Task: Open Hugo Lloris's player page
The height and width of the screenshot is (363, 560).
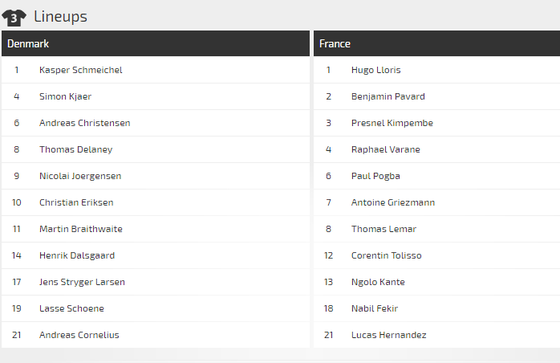Action: (x=376, y=70)
